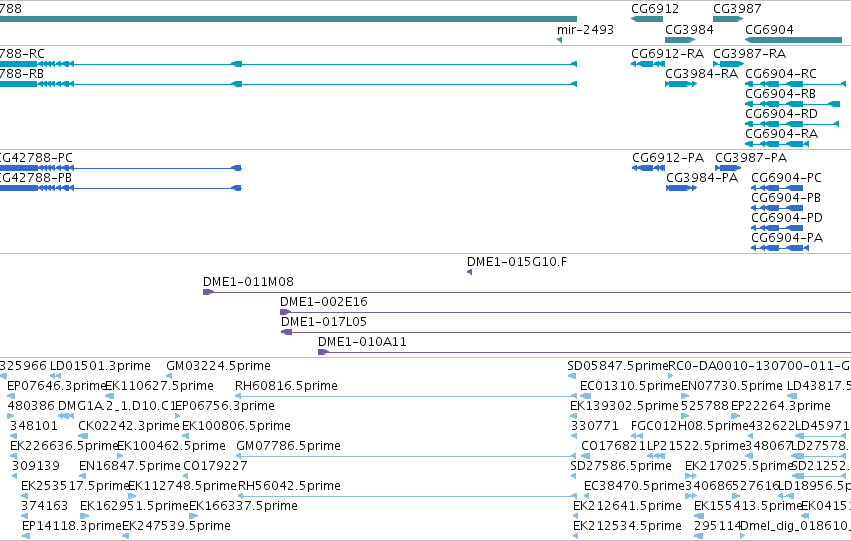Select transcript CG6904-RD
Image resolution: width=851 pixels, height=541 pixels.
(781, 114)
